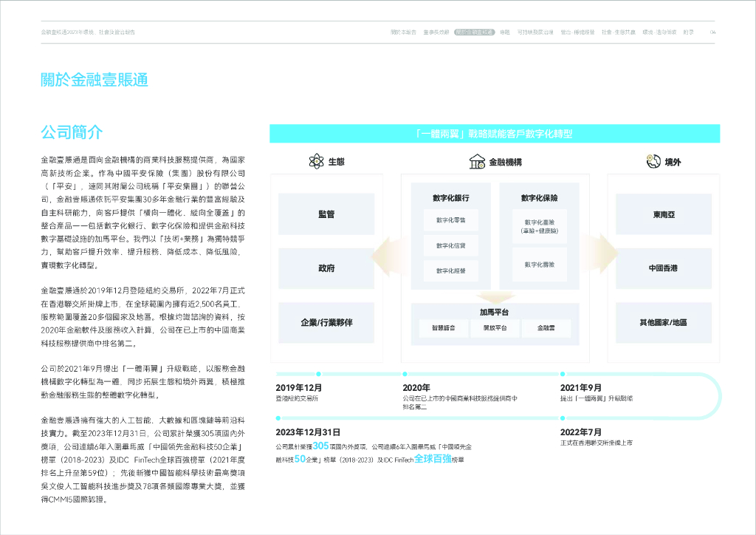Click the 「一體兩翼」戰略賦能客戶數字化轉型 banner
The height and width of the screenshot is (535, 756).
click(495, 134)
